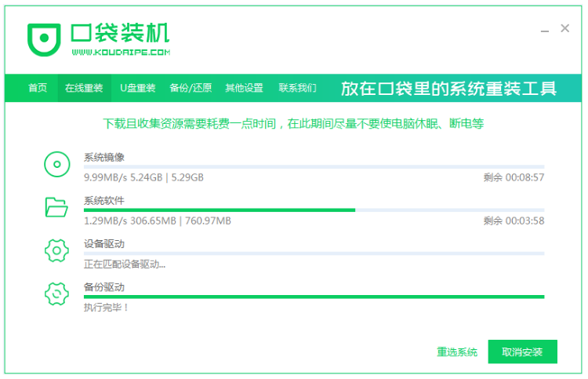
Task: Open the 联系我们 tab
Action: click(x=298, y=88)
